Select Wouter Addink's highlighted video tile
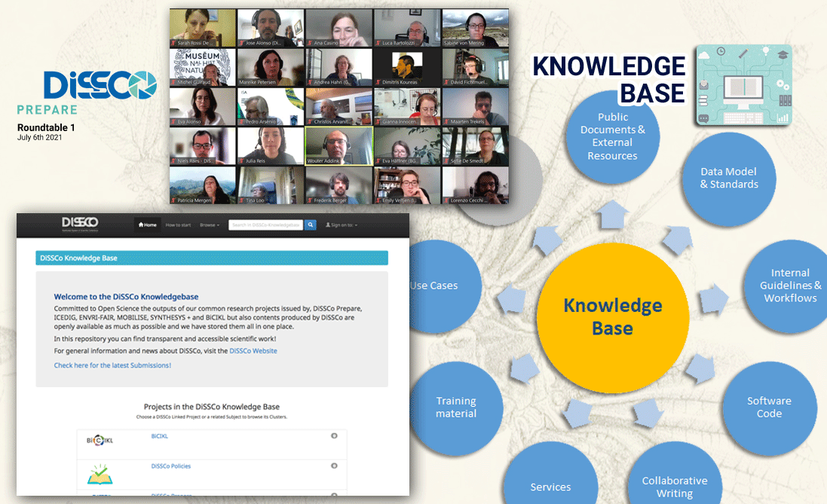Screen dimensions: 827x504 click(x=339, y=145)
